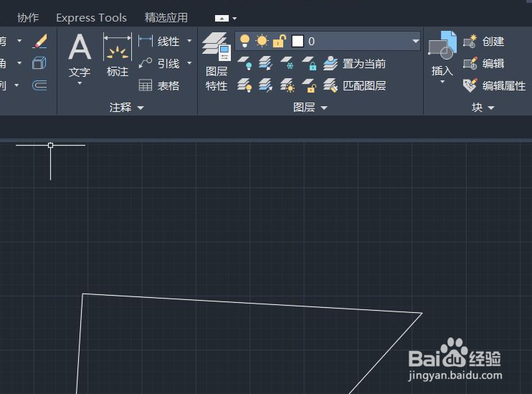Viewport: 532px width, 394px height.
Task: Select the offset tool icon
Action: (39, 85)
